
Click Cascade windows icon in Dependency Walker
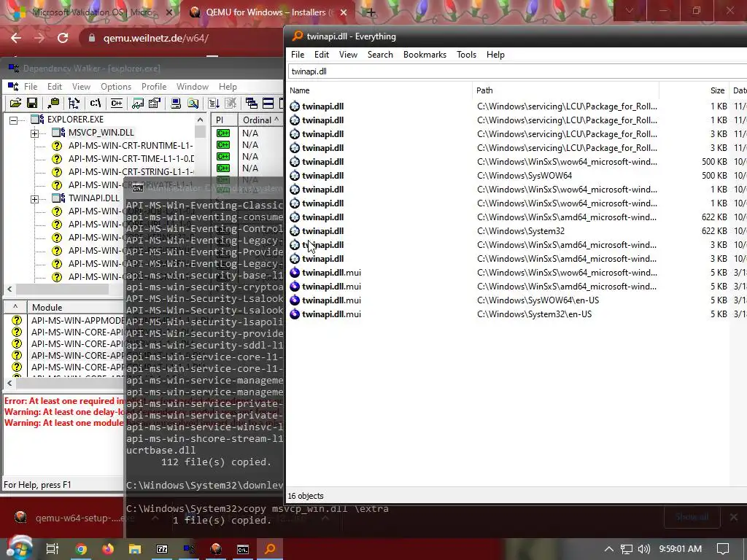(251, 103)
